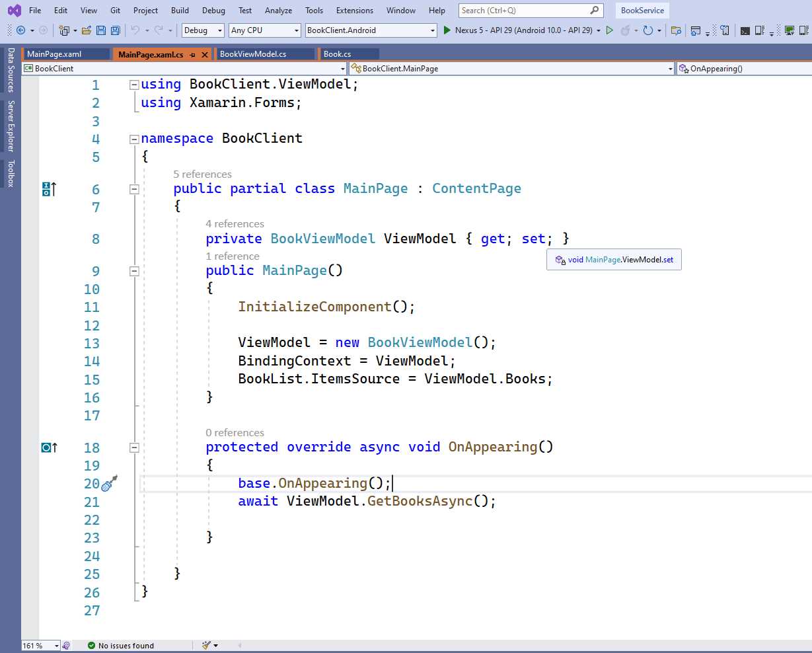This screenshot has height=653, width=812.
Task: Click the InitializeComponent call on line 11
Action: [314, 307]
